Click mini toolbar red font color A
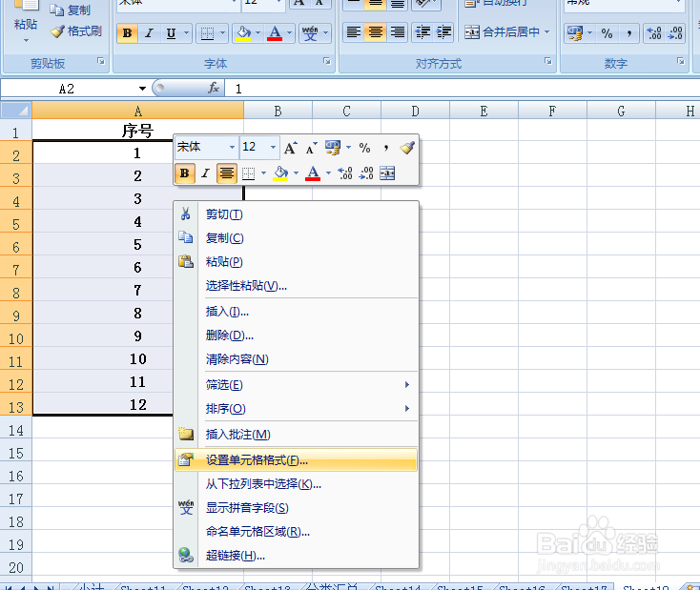The image size is (700, 590). pyautogui.click(x=313, y=173)
